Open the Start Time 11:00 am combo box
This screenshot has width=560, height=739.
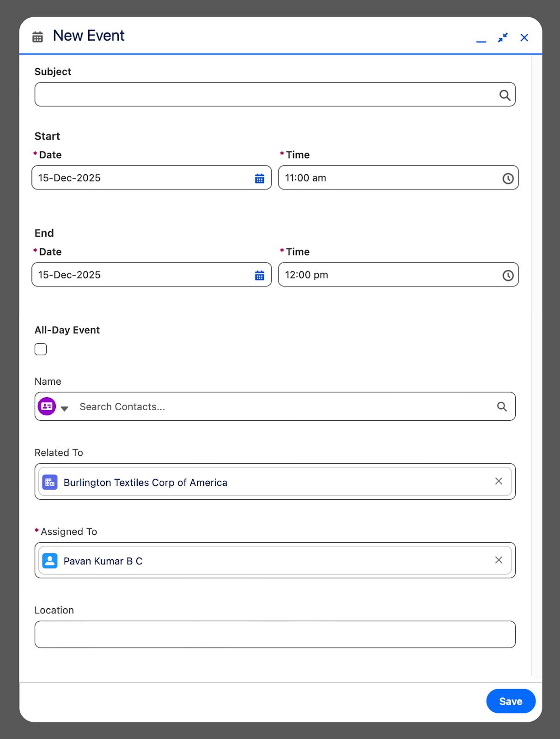[388, 178]
